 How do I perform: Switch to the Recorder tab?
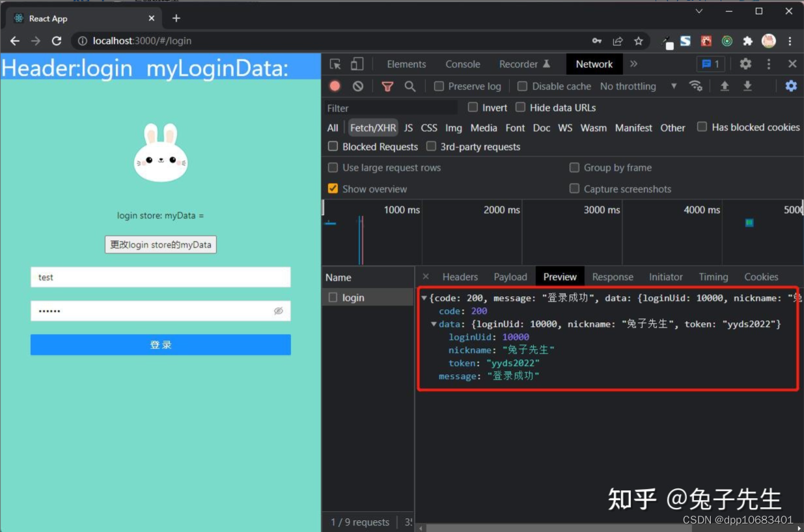525,64
